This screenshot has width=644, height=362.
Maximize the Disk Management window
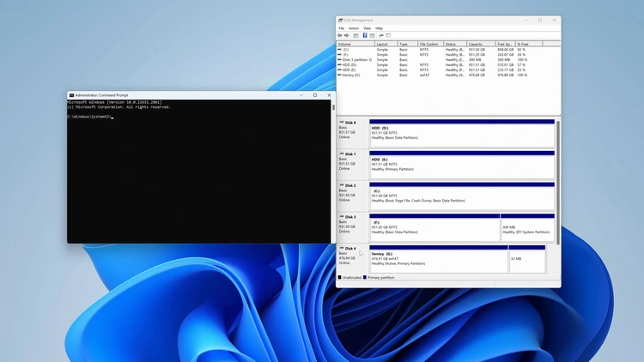[540, 20]
